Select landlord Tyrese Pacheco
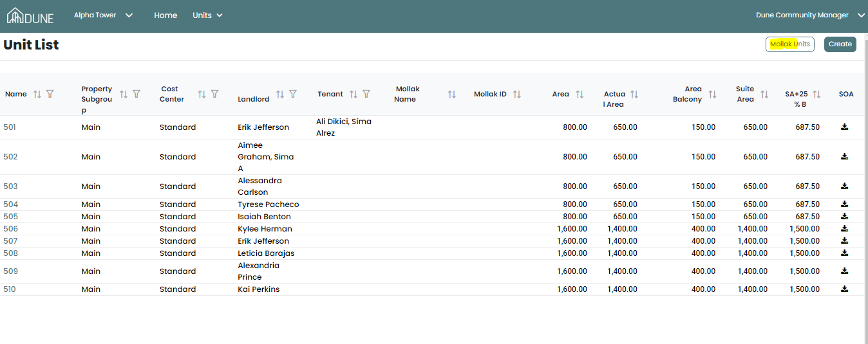Viewport: 868px width, 344px height. pyautogui.click(x=269, y=204)
